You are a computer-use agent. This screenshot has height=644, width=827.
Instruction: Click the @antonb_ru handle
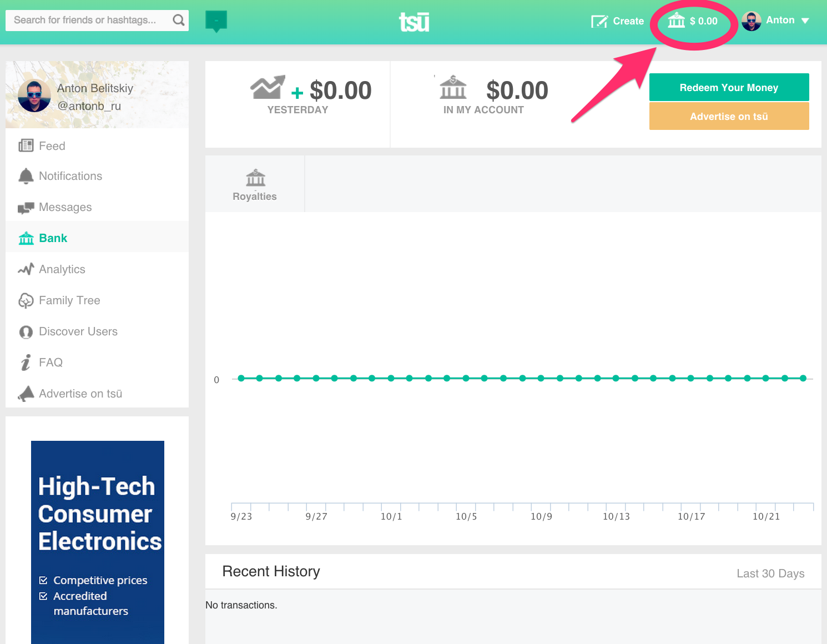pos(89,106)
